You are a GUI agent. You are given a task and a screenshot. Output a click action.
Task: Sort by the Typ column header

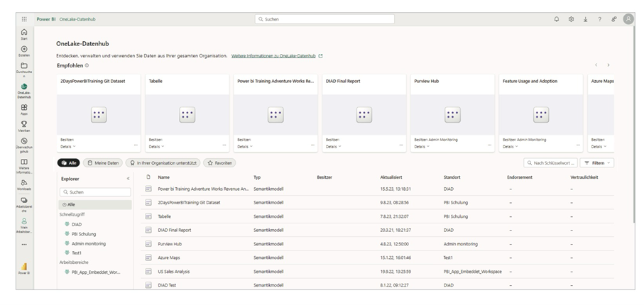coord(257,177)
